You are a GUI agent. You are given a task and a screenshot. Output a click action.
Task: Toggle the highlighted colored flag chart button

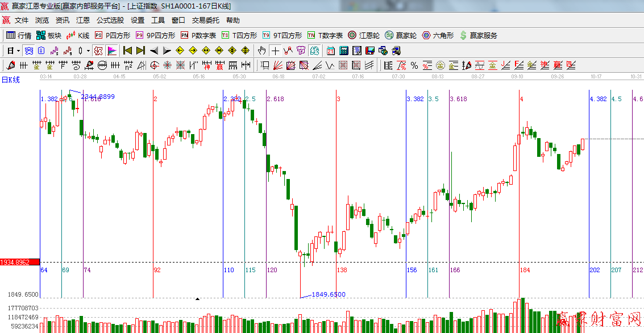coord(112,51)
